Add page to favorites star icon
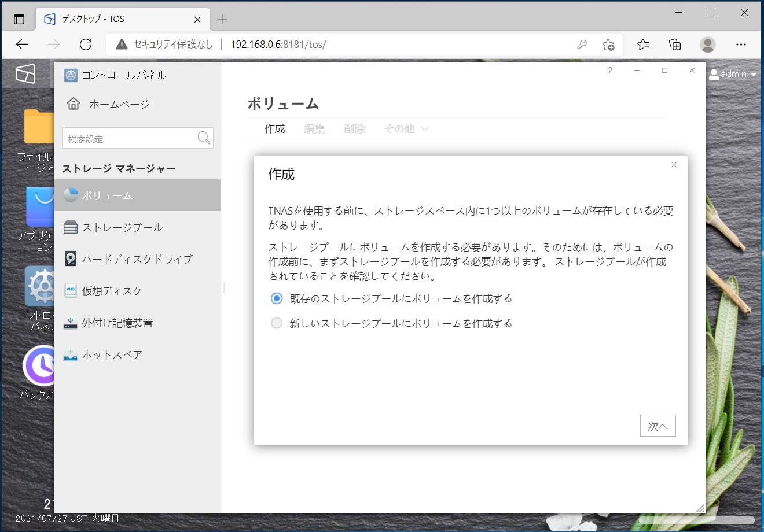This screenshot has width=764, height=532. [x=608, y=45]
